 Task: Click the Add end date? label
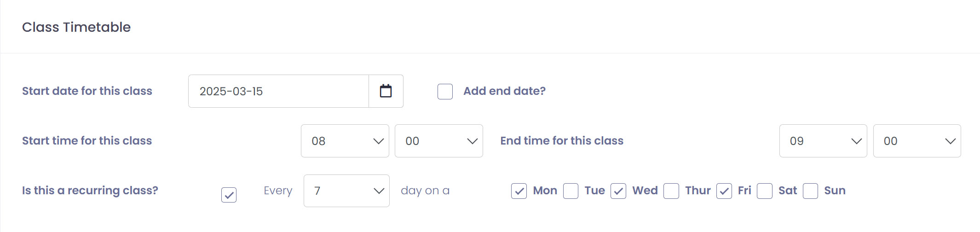tap(504, 91)
